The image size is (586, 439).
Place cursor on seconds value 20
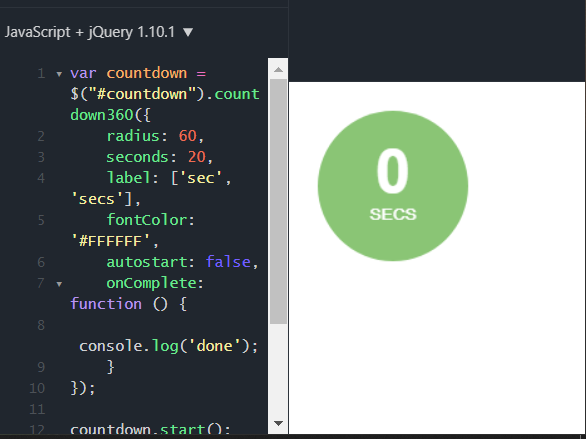[x=197, y=157]
